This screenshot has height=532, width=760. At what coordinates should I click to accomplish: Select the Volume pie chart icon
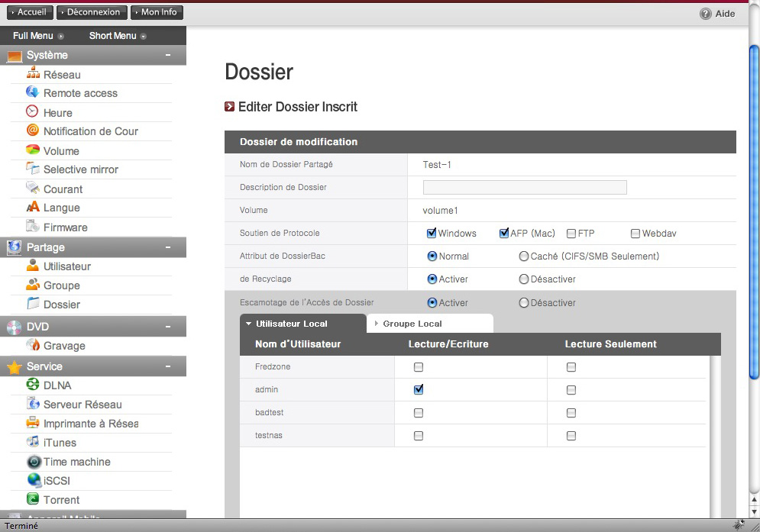pos(33,150)
